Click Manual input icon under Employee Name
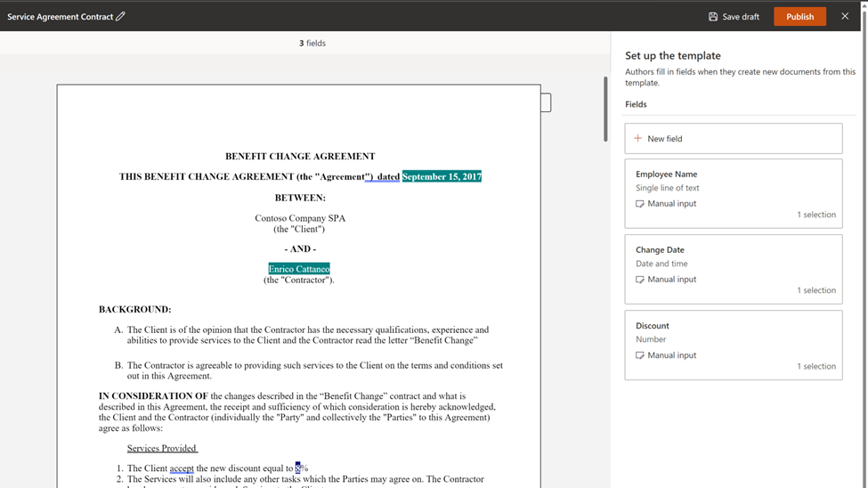This screenshot has width=868, height=488. 640,204
